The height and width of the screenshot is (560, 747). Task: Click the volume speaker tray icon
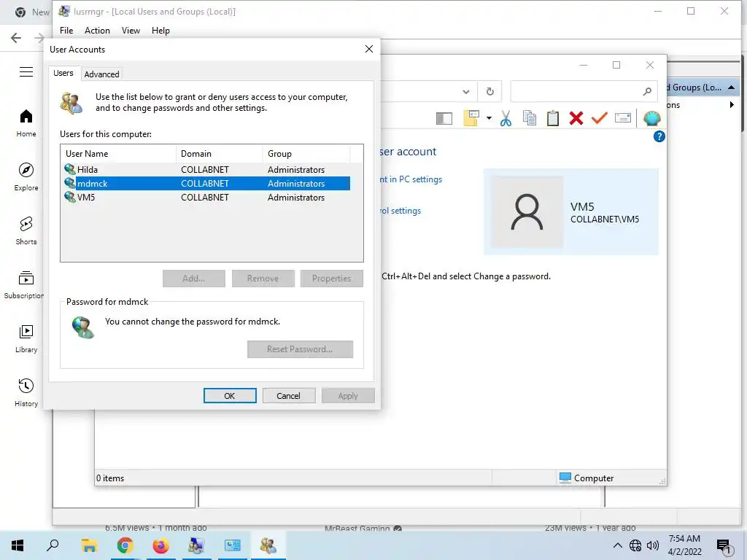[x=653, y=545]
